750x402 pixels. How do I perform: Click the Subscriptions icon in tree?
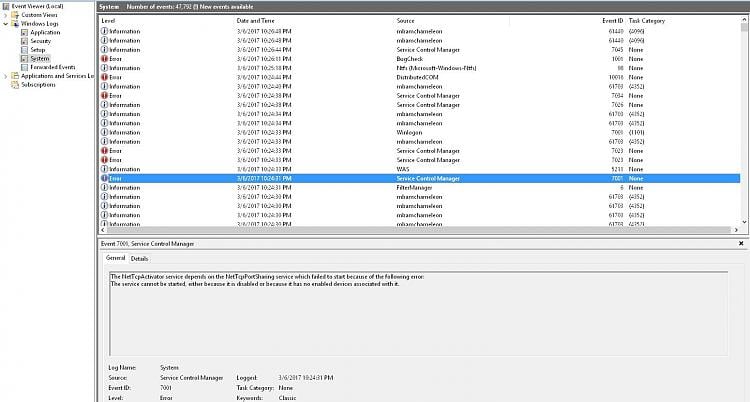point(15,85)
